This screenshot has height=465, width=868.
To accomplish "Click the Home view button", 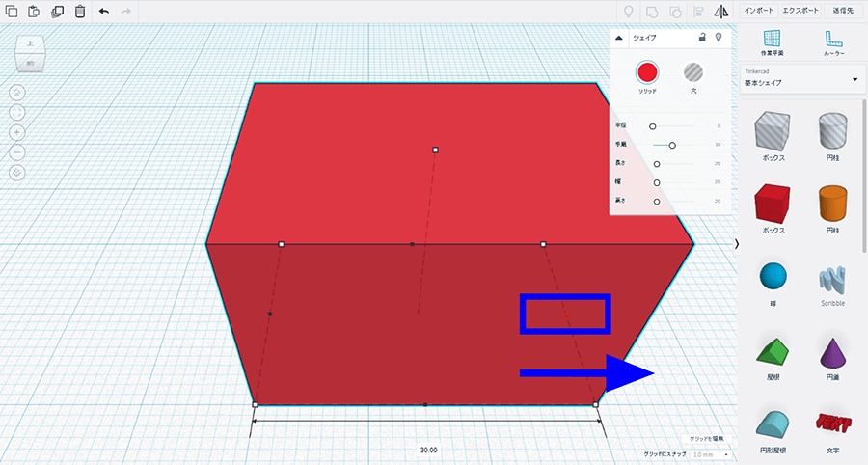I will pos(17,93).
